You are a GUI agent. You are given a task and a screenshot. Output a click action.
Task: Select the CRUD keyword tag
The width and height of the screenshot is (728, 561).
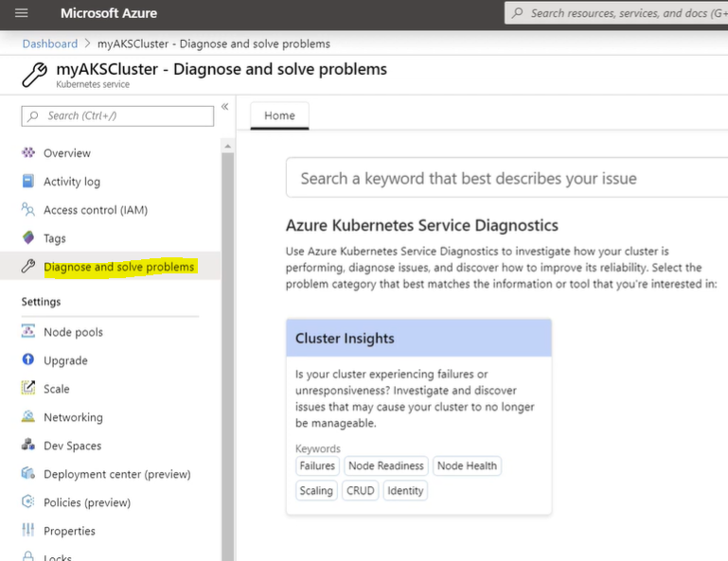(x=360, y=490)
